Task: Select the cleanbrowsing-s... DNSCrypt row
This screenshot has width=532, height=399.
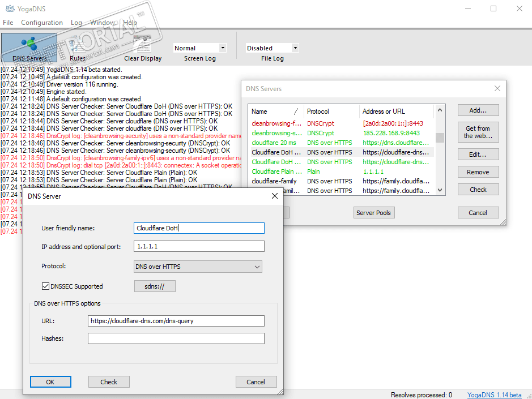Action: click(341, 133)
